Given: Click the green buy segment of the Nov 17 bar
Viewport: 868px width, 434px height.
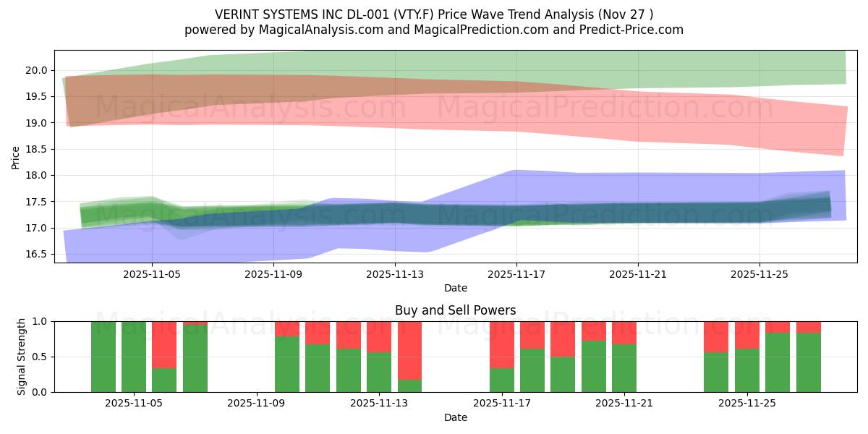Looking at the screenshot, I should (x=502, y=380).
